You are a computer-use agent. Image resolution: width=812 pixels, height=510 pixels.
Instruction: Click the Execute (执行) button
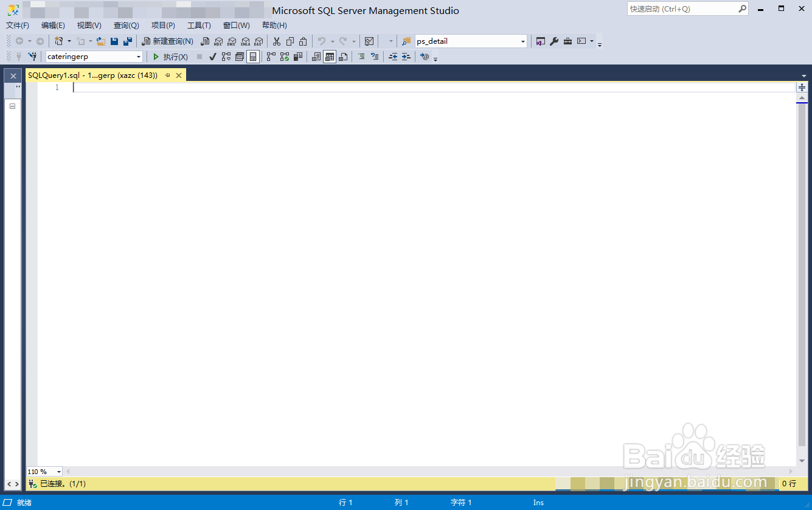[170, 57]
